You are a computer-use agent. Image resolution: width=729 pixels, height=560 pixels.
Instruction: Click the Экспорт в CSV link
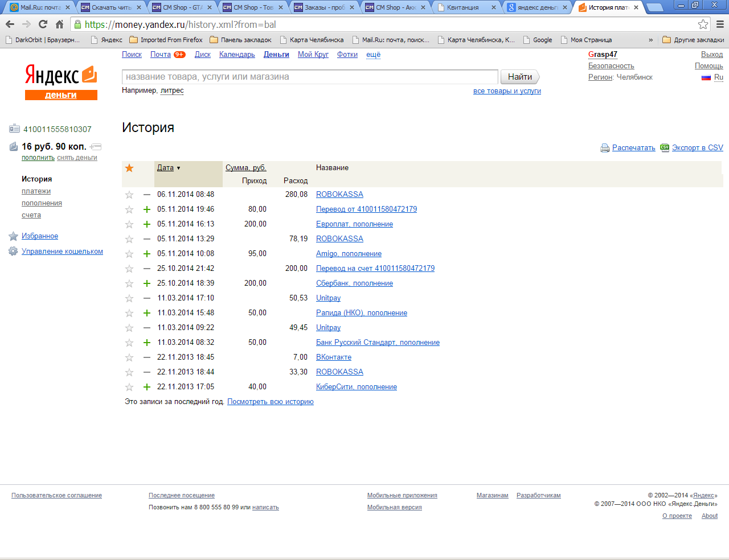(x=698, y=148)
